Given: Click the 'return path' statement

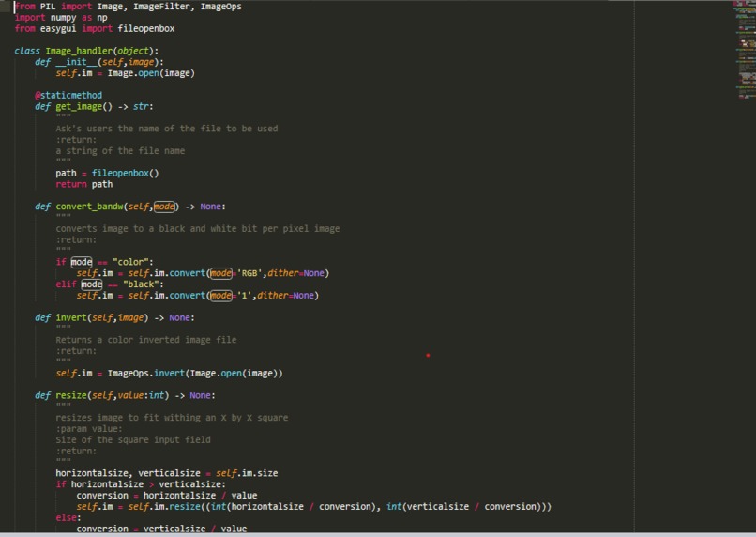Looking at the screenshot, I should click(83, 184).
